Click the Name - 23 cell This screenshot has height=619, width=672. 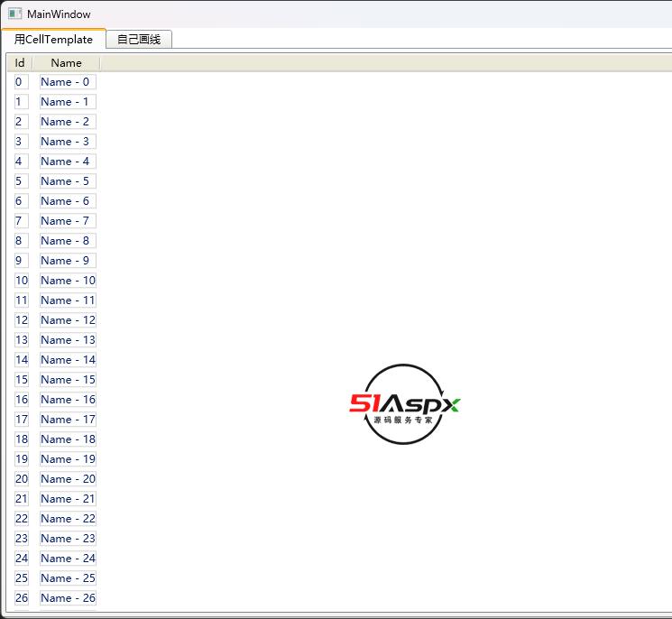pyautogui.click(x=68, y=539)
